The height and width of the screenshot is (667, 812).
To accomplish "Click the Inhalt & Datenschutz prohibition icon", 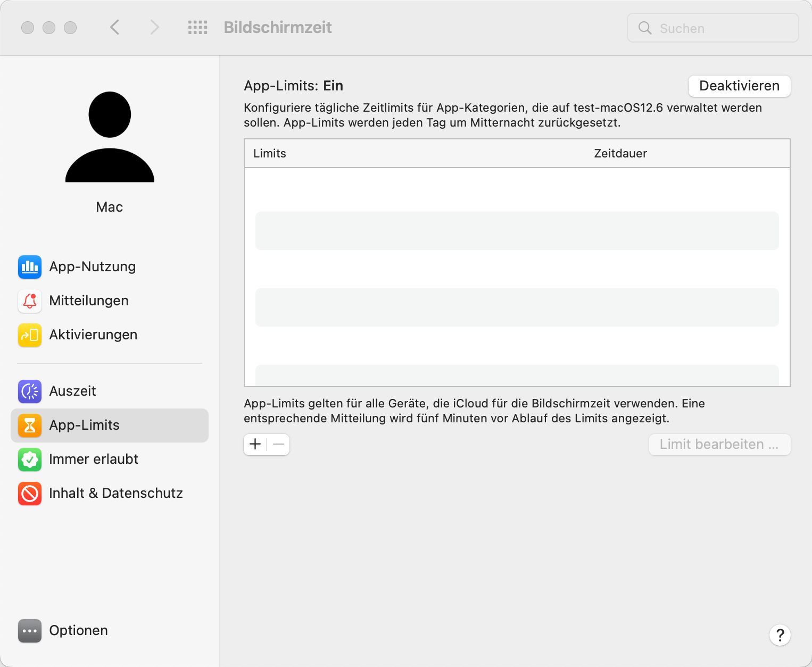I will pos(30,494).
